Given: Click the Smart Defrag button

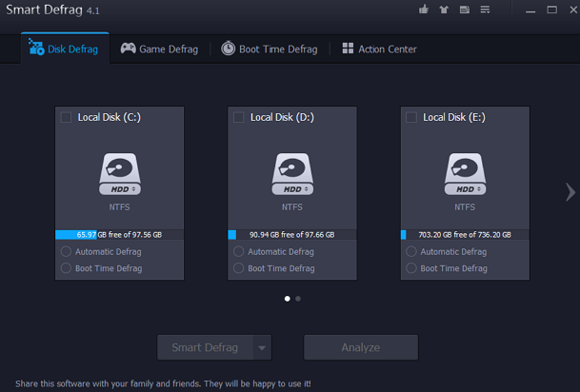Looking at the screenshot, I should tap(206, 347).
